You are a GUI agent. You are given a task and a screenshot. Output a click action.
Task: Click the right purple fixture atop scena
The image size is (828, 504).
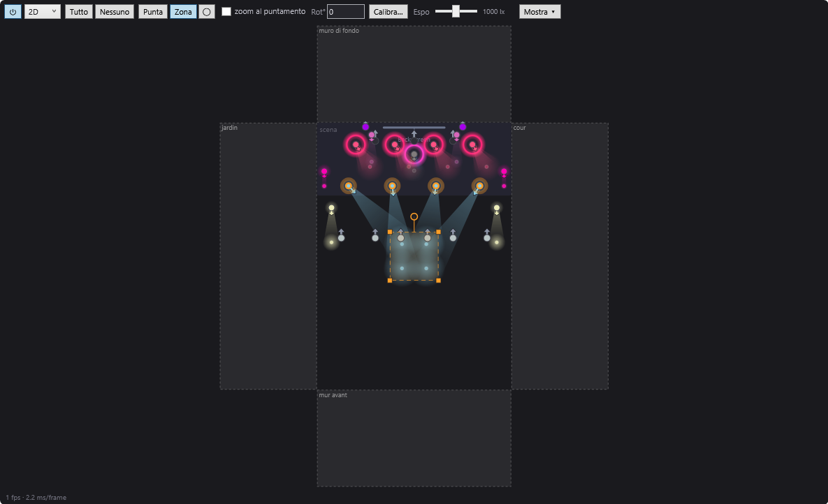pyautogui.click(x=463, y=126)
